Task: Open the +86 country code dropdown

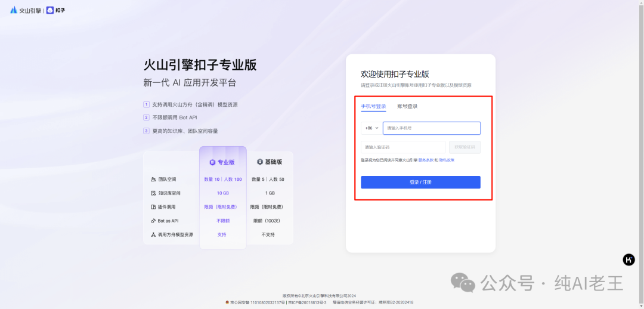Action: coord(370,128)
